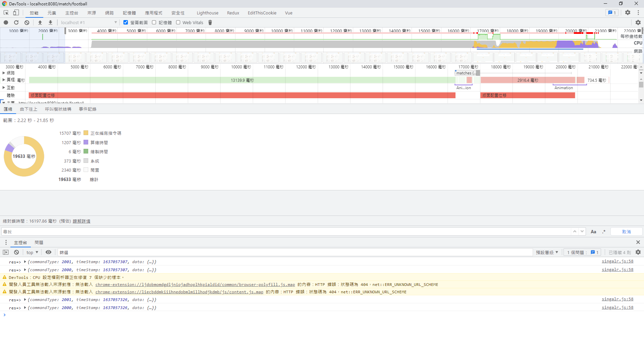Screen dimensions: 644x362
Task: Uncheck the 螢幕截圖 screenshots checkbox
Action: [x=126, y=22]
